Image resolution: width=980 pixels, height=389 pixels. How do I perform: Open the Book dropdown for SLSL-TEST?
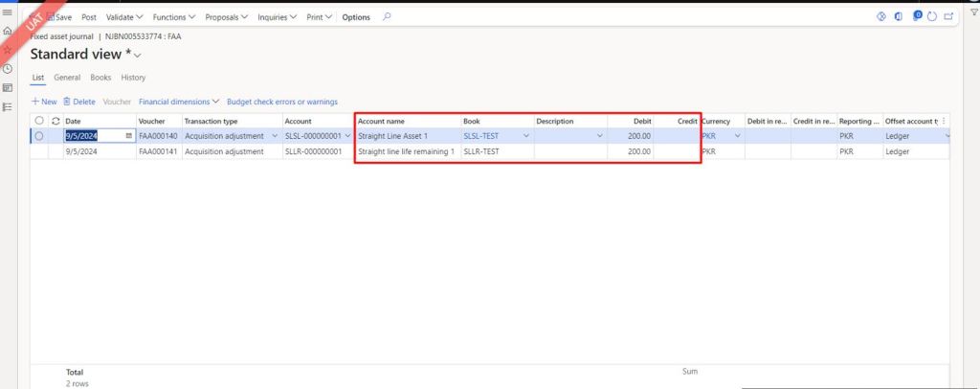(525, 136)
